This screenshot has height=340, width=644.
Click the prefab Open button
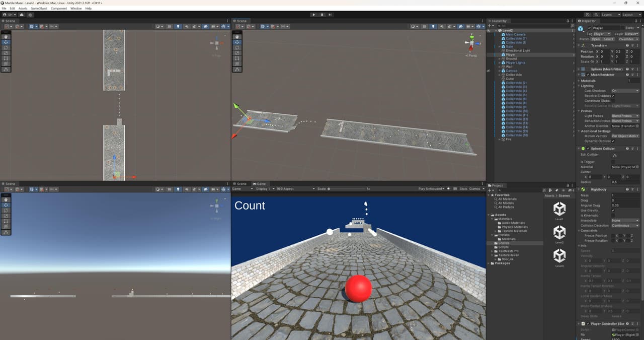pos(596,39)
